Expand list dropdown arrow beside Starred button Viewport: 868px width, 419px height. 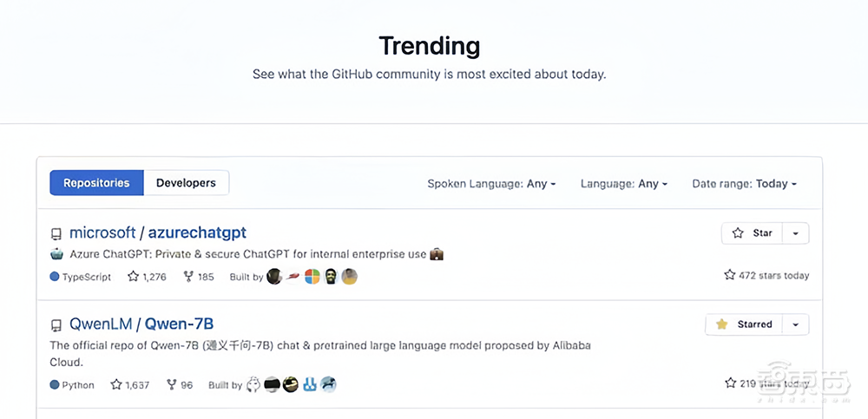point(796,324)
